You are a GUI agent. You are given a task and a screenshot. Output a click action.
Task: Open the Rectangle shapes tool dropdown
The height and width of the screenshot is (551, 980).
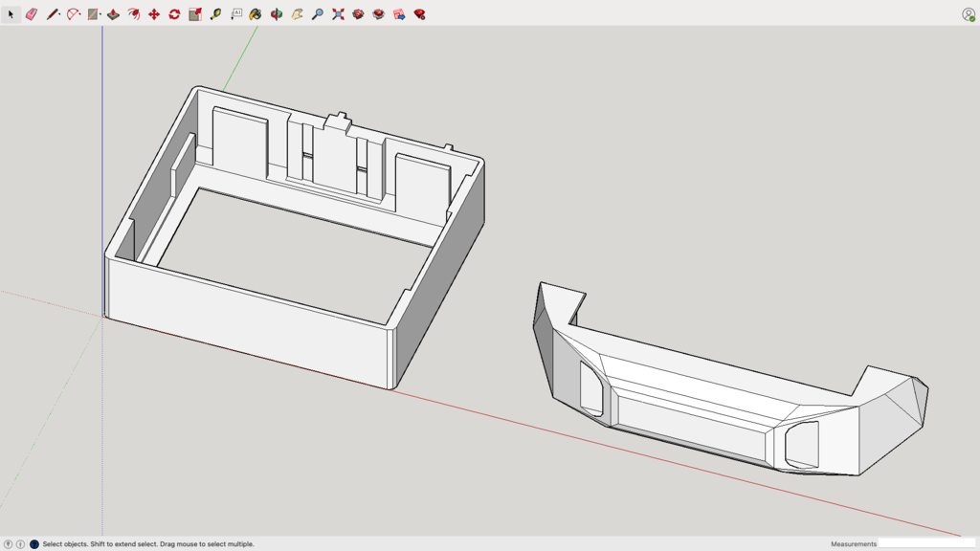100,14
